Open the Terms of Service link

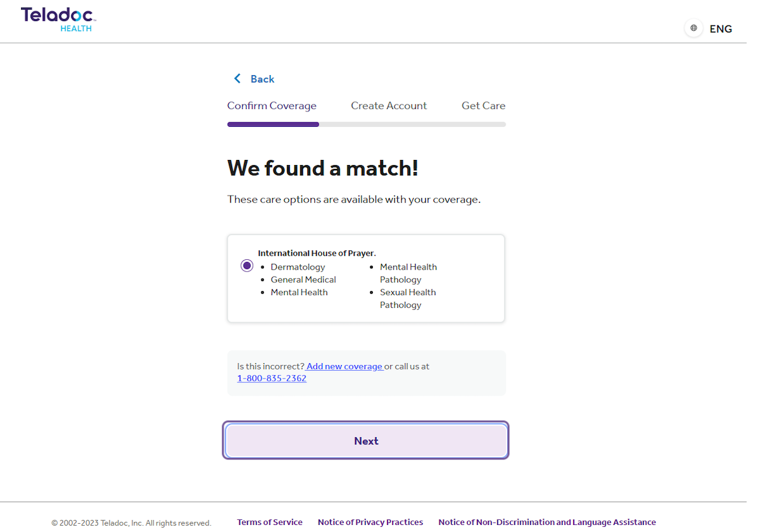point(270,522)
